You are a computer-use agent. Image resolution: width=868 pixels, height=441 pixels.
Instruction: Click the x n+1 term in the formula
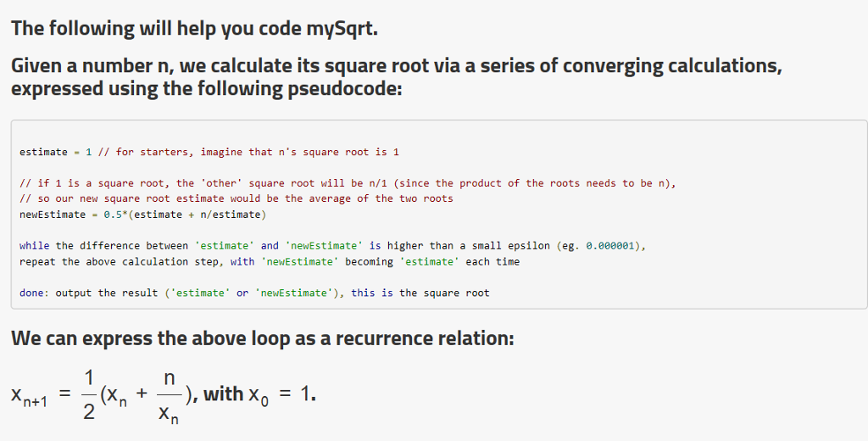click(30, 395)
